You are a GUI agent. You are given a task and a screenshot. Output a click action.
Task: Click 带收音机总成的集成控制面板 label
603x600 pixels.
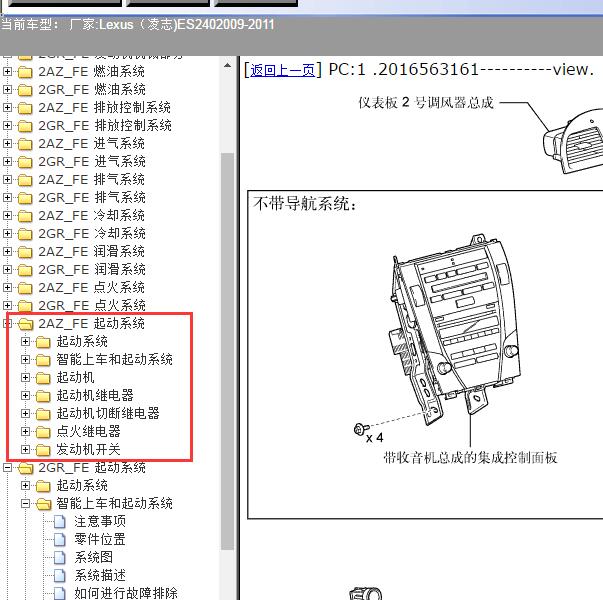coord(470,458)
